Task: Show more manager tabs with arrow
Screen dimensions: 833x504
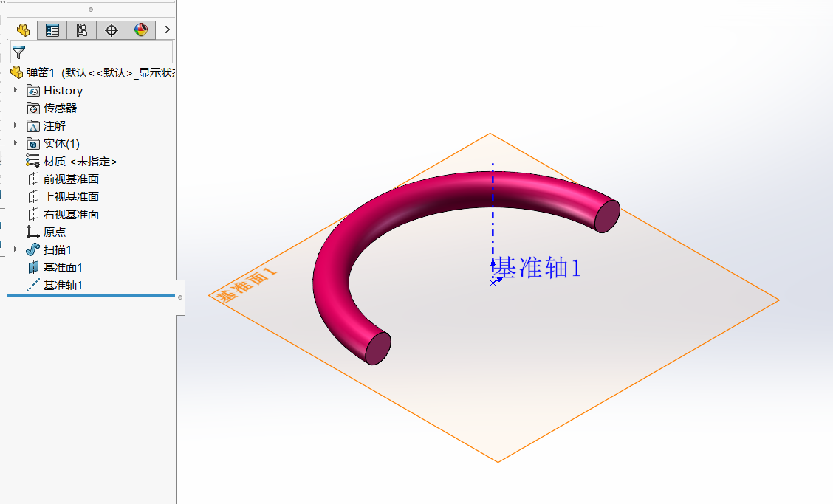Action: click(168, 30)
